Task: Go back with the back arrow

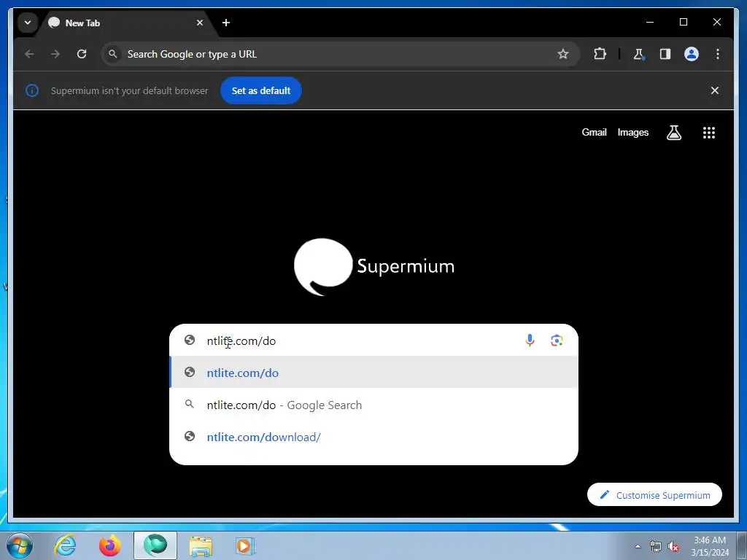Action: tap(29, 54)
